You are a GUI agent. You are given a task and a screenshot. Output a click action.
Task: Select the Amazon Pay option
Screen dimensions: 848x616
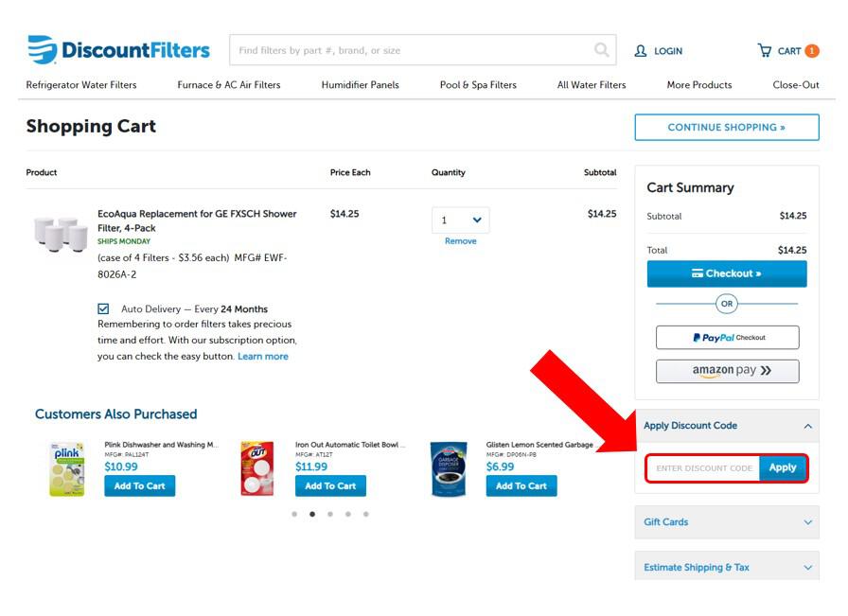tap(726, 371)
